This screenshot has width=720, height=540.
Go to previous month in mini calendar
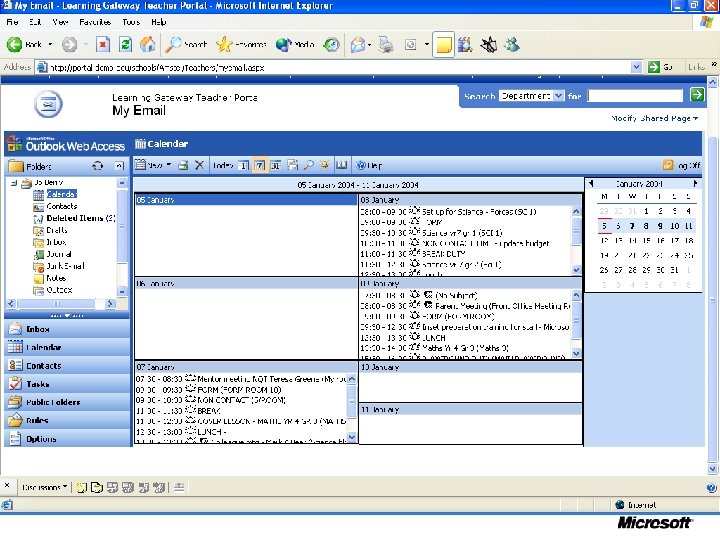591,183
